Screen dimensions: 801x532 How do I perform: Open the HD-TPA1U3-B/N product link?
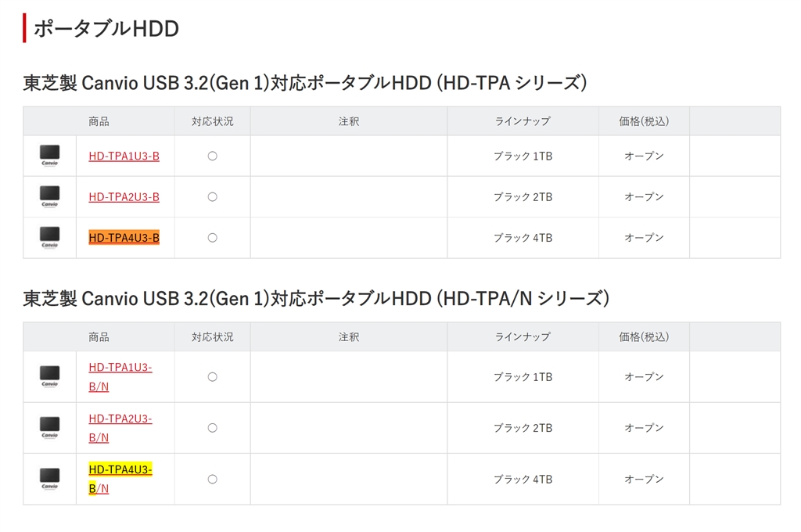(120, 368)
